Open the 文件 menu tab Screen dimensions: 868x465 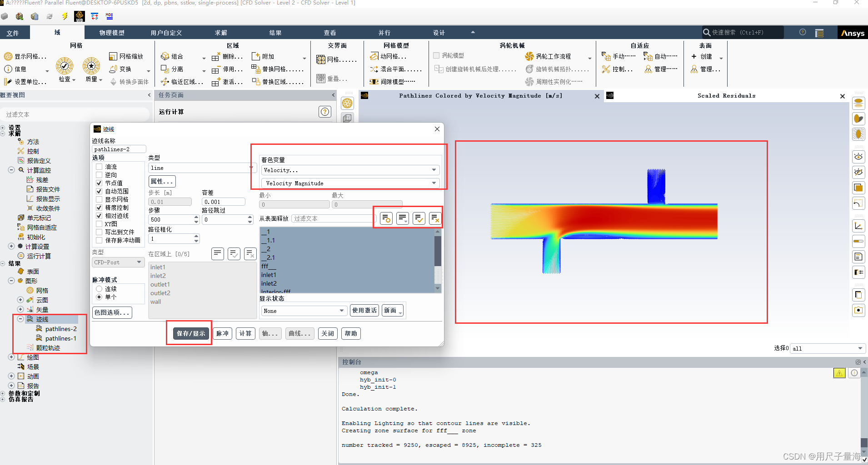pos(13,33)
